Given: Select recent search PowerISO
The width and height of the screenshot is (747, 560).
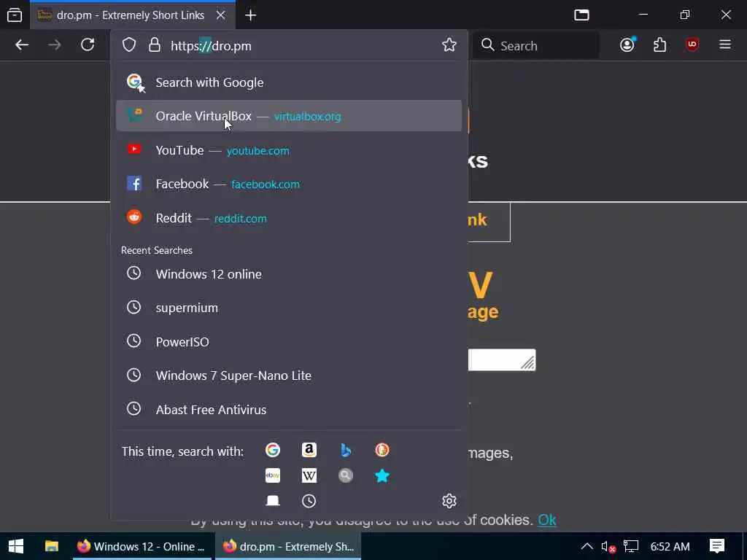Looking at the screenshot, I should tap(289, 341).
